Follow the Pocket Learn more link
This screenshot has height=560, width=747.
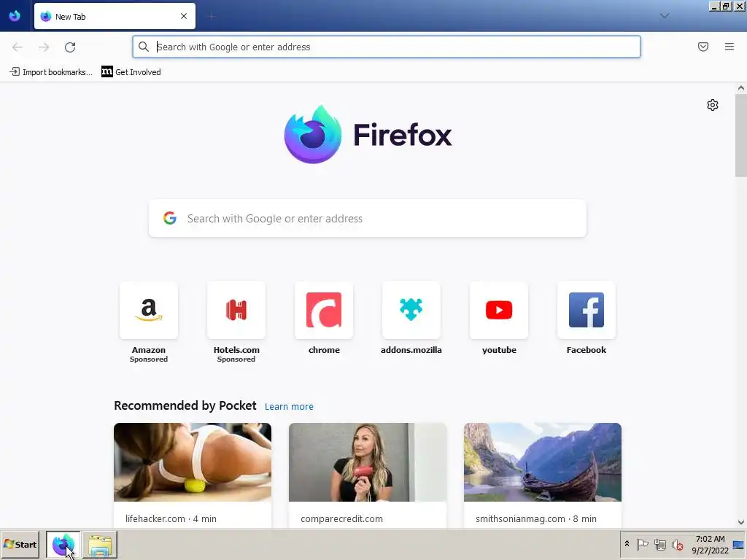point(289,407)
